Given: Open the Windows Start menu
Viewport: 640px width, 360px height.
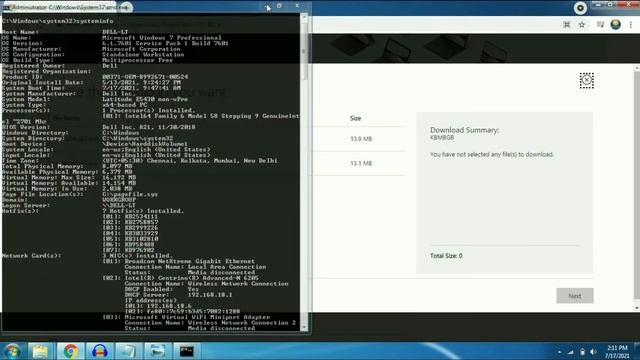Looking at the screenshot, I should click(12, 351).
